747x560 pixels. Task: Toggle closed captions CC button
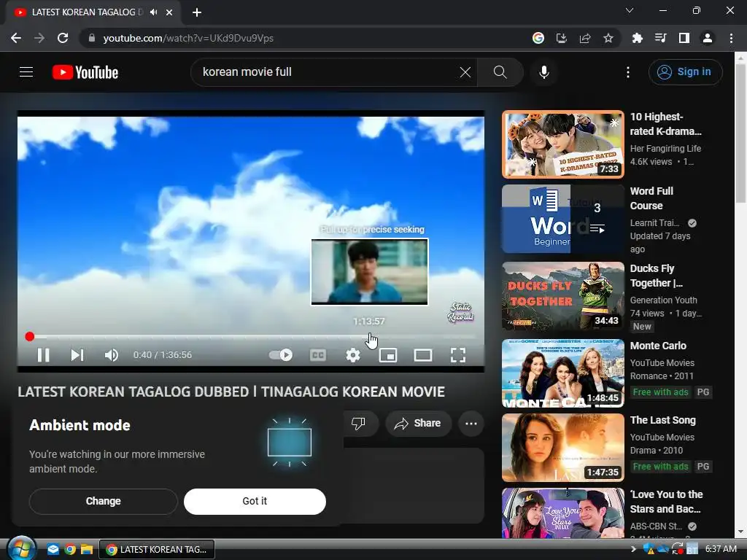click(318, 355)
